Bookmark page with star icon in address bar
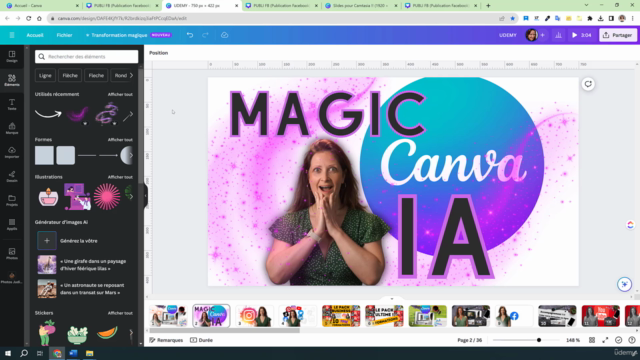This screenshot has height=360, width=640. point(513,18)
